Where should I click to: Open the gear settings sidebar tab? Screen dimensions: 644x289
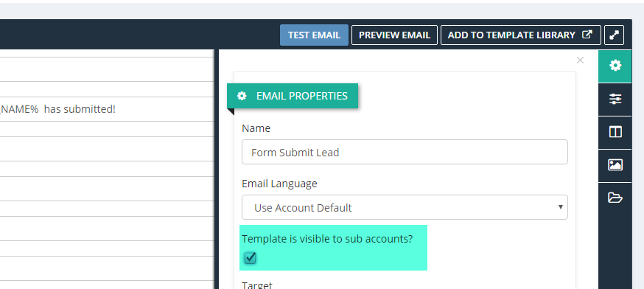pos(615,66)
